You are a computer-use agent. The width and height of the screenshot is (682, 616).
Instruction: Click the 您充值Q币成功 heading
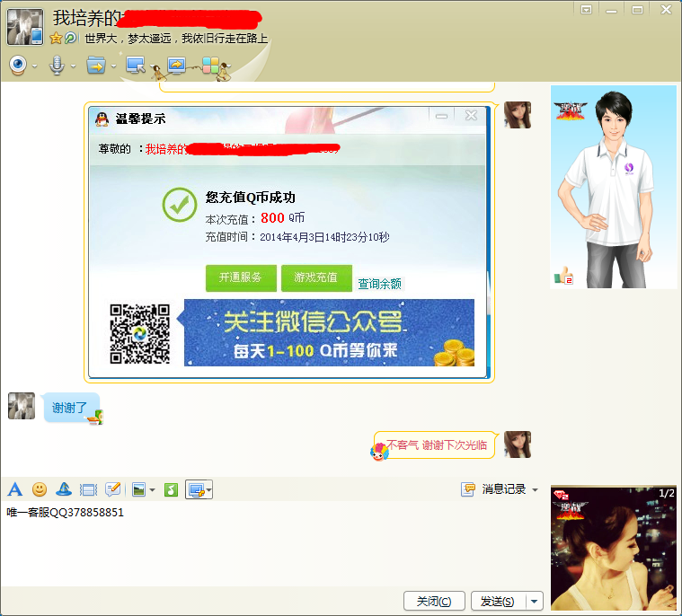coord(251,198)
